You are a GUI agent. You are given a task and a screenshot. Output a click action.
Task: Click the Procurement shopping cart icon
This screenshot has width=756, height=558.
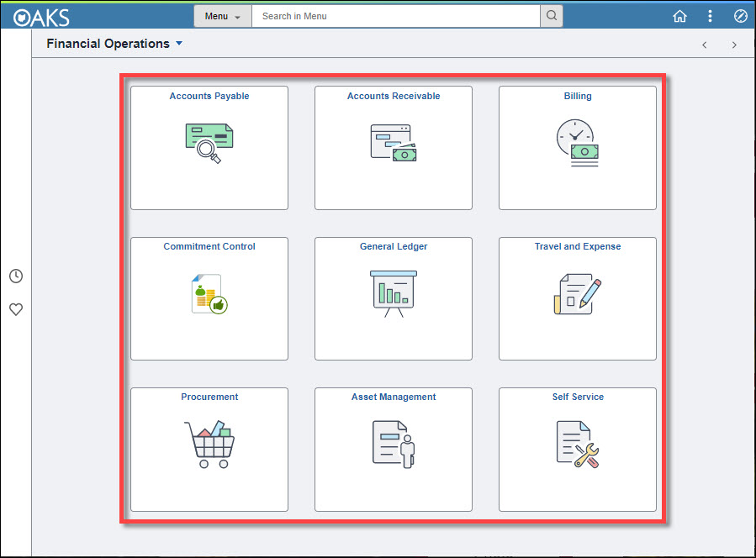(209, 445)
